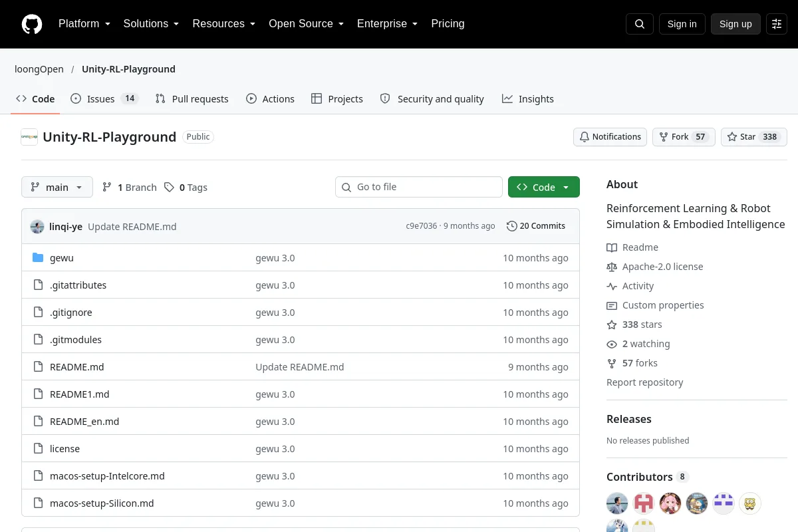Click linqi-ye's commit author avatar
Viewport: 798px width, 532px height.
coord(37,227)
